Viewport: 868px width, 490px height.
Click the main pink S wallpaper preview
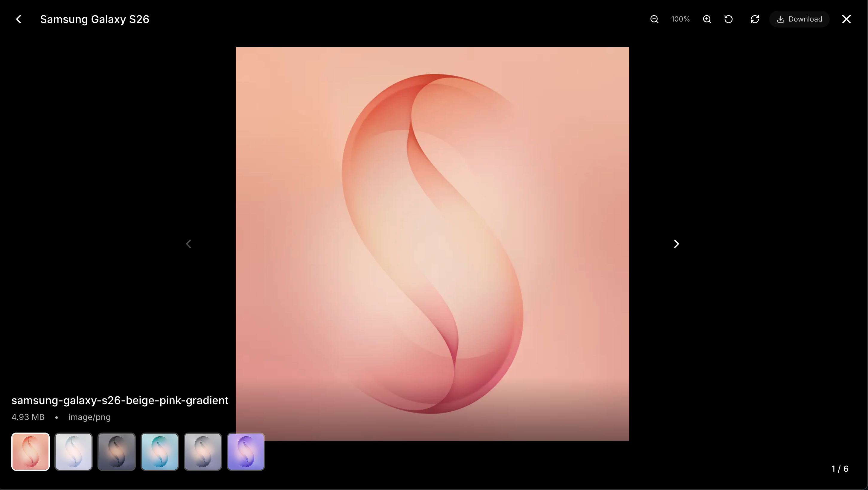point(432,244)
